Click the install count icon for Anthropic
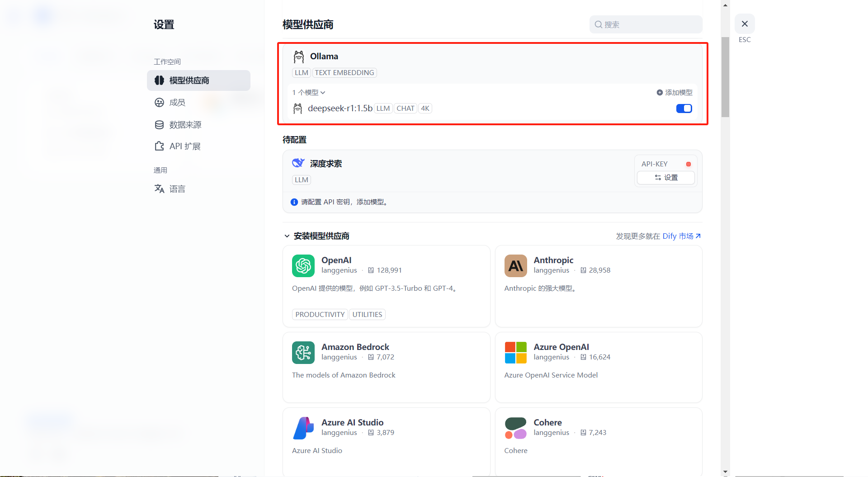Screen dimensions: 868x477 [583, 270]
